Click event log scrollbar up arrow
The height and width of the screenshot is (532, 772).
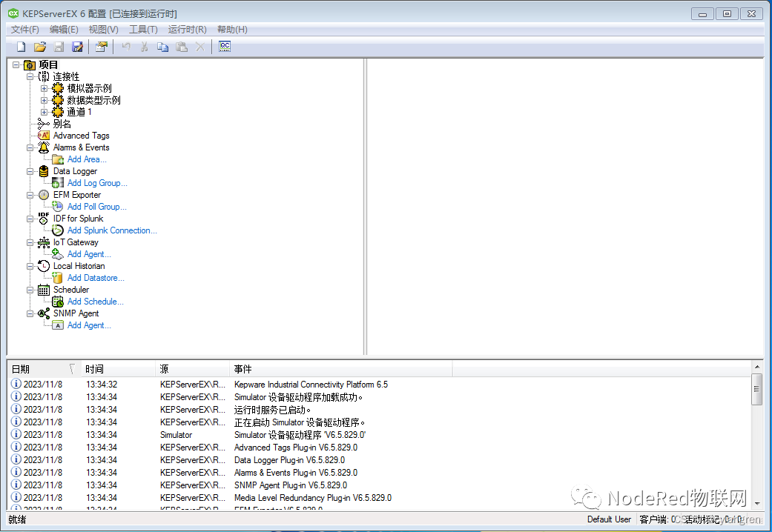click(757, 367)
